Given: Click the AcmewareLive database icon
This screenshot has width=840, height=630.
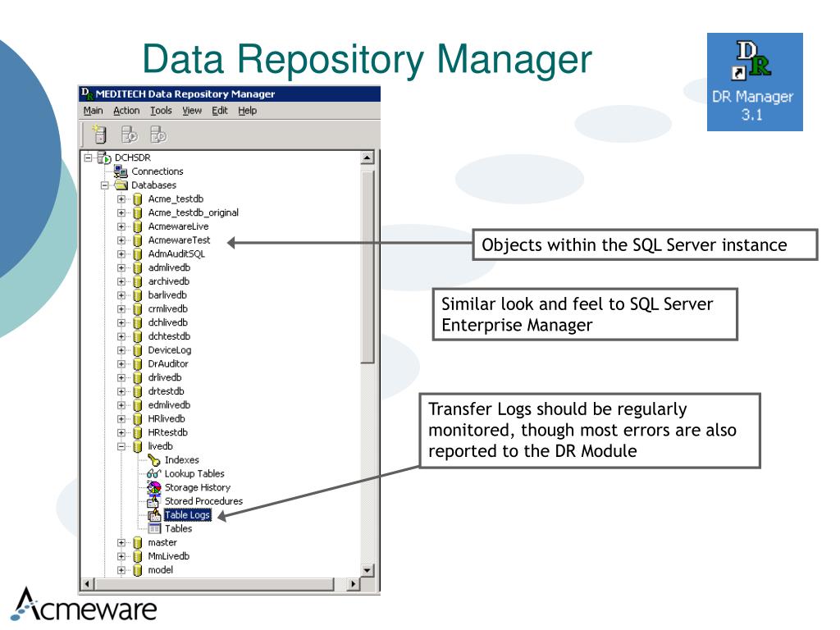Looking at the screenshot, I should (138, 226).
